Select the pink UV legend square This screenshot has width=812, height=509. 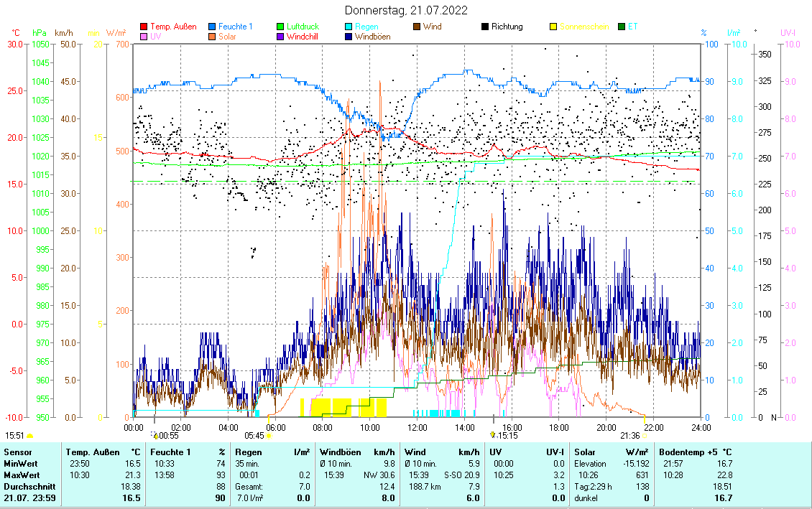point(144,37)
